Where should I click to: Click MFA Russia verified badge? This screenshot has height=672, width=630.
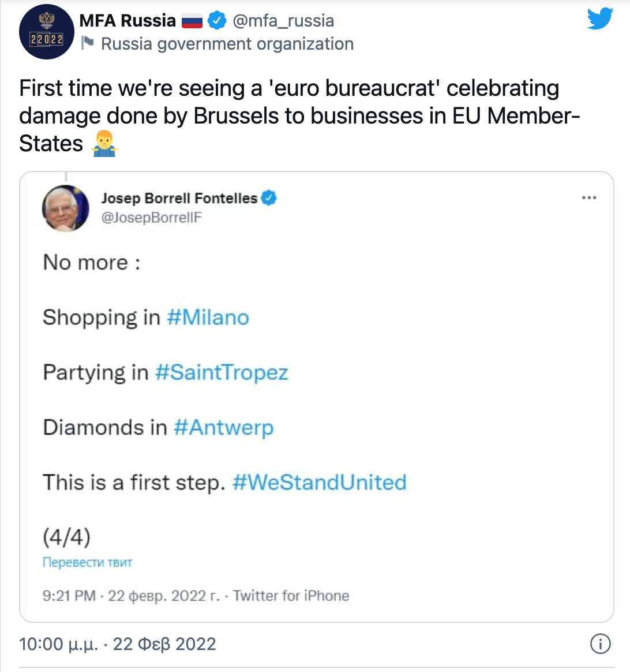click(217, 21)
